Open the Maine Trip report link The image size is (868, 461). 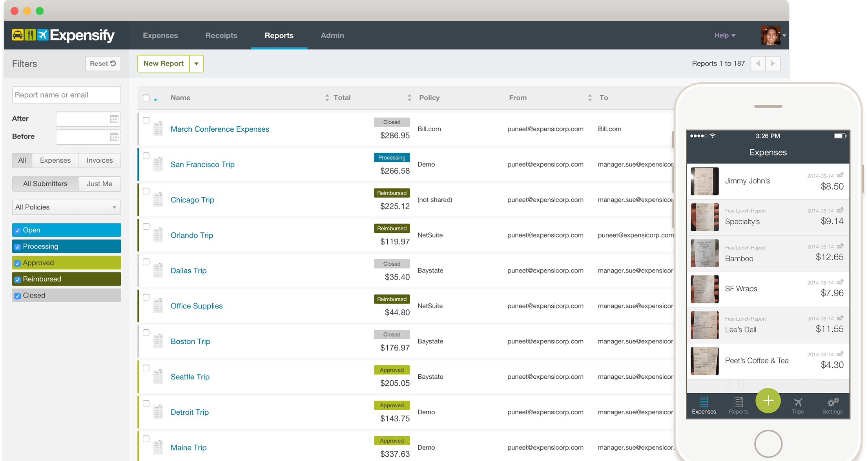point(188,447)
